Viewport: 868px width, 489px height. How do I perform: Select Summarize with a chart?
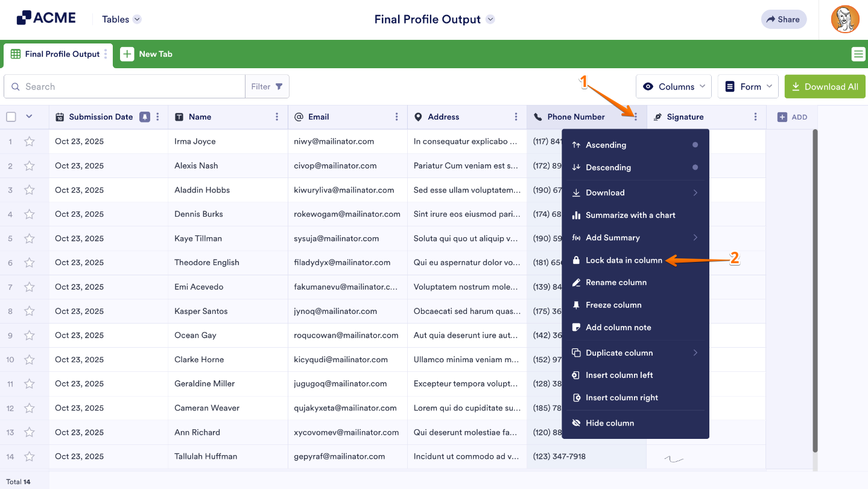635,215
